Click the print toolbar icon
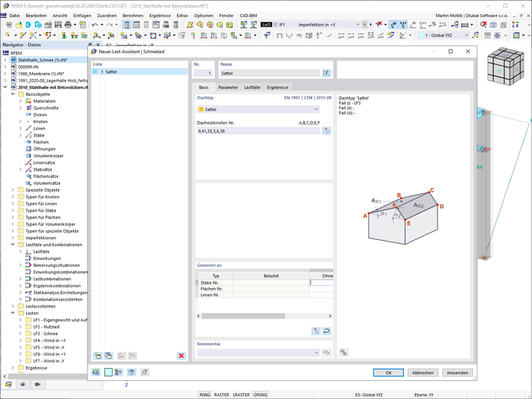Image resolution: width=532 pixels, height=399 pixels. pyautogui.click(x=68, y=24)
